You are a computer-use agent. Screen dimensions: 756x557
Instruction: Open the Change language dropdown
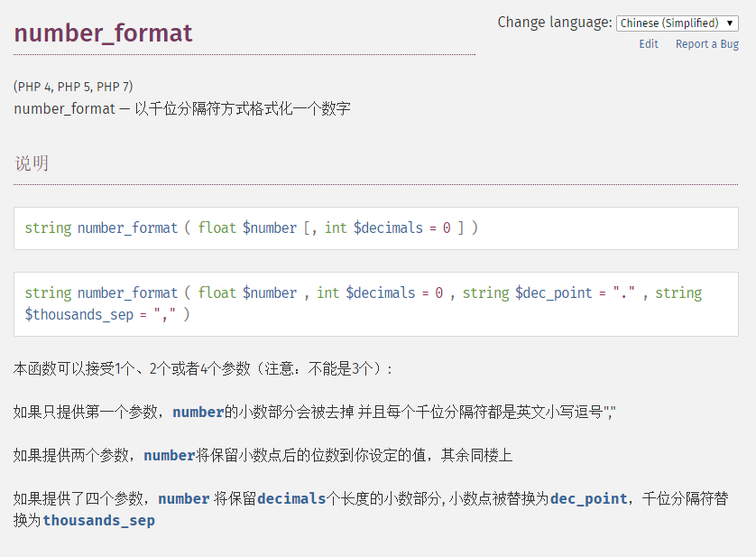(x=677, y=23)
